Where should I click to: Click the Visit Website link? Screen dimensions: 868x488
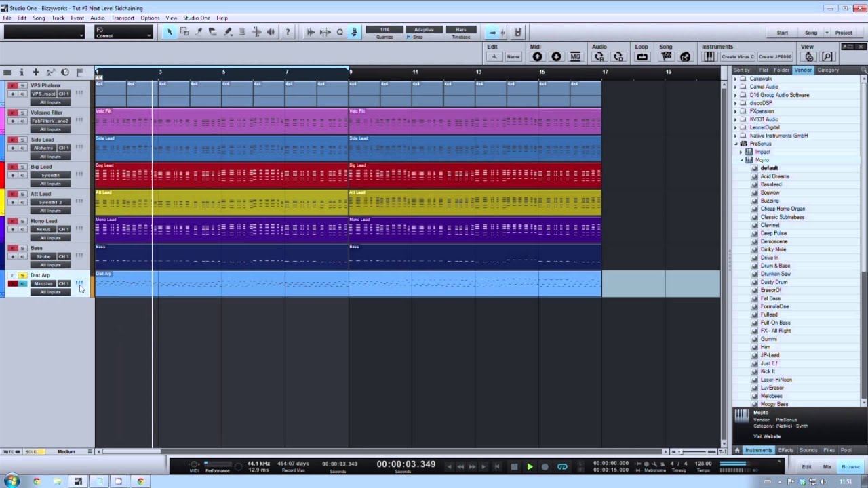pos(767,436)
